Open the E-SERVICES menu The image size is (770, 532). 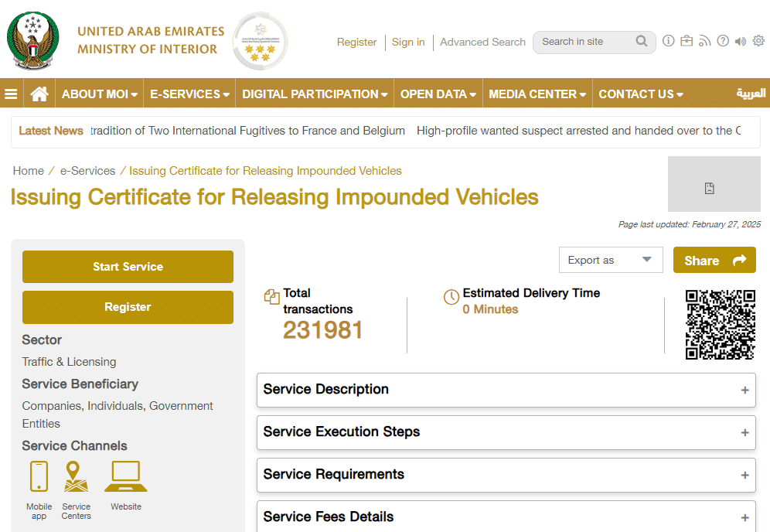(189, 94)
